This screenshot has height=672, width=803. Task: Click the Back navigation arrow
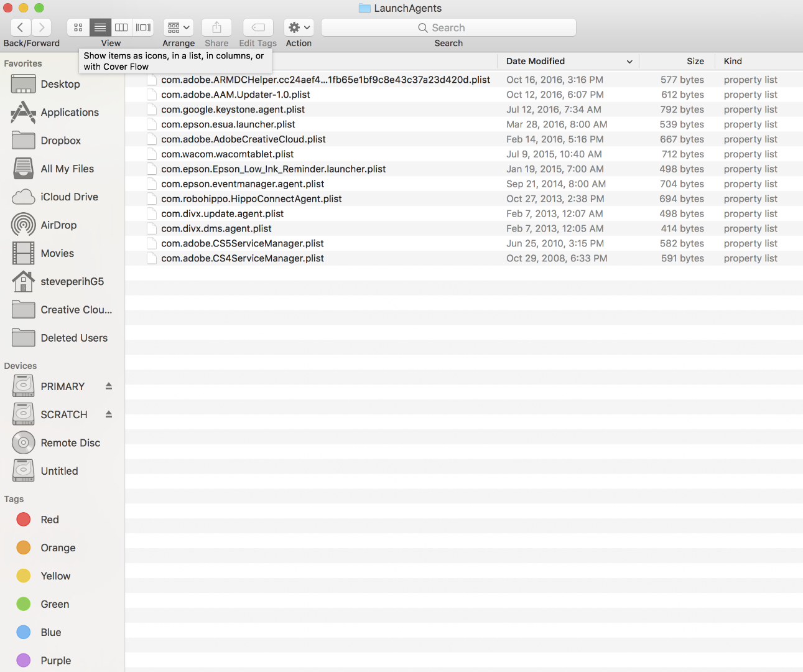20,27
